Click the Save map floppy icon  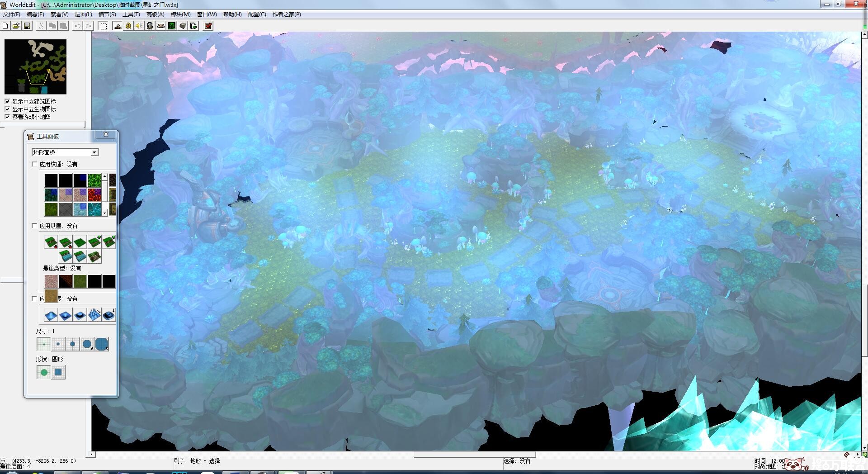point(27,26)
